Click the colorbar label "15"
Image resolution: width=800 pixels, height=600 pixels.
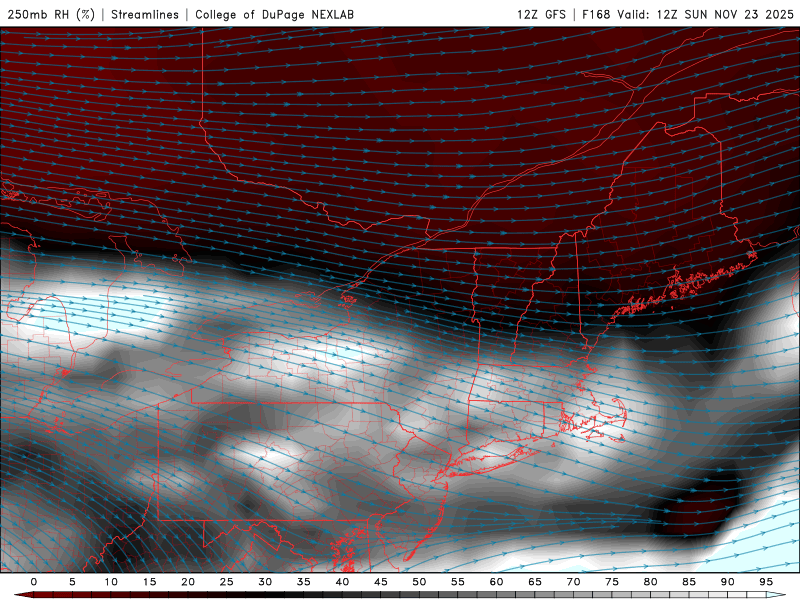[x=149, y=582]
